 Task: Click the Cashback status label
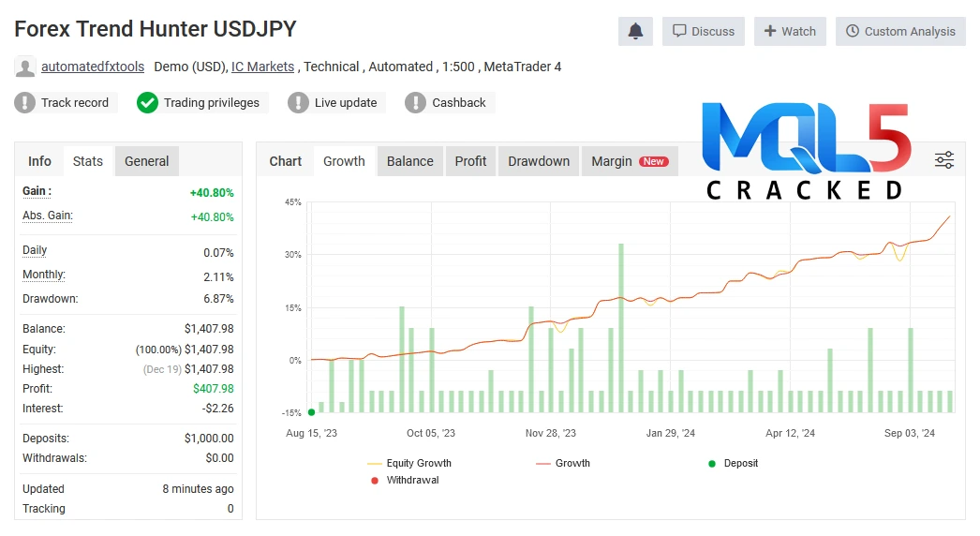(x=459, y=102)
